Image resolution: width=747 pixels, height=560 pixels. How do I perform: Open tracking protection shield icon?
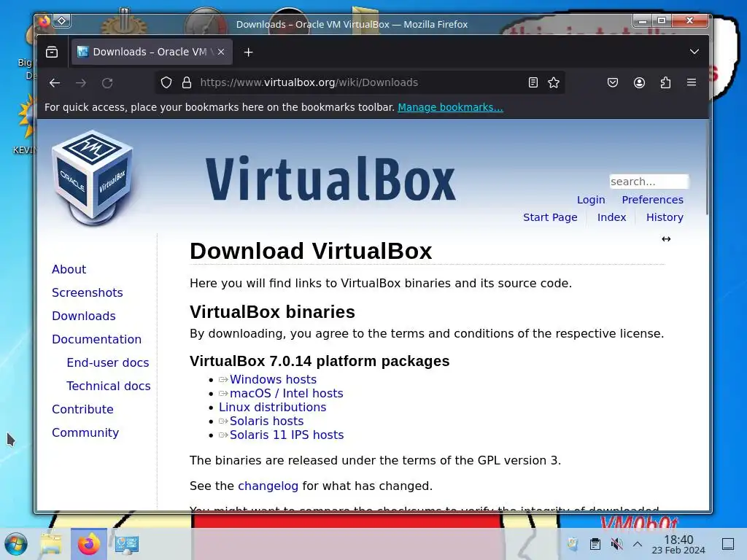click(166, 82)
